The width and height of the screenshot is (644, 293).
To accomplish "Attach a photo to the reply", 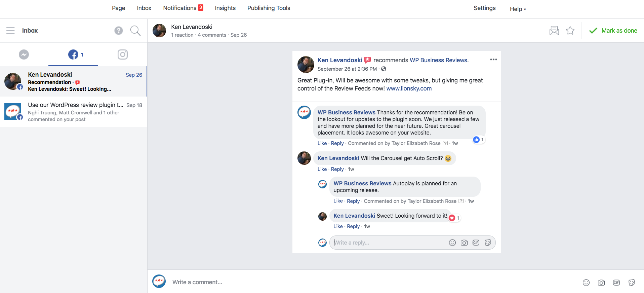I will click(x=464, y=243).
